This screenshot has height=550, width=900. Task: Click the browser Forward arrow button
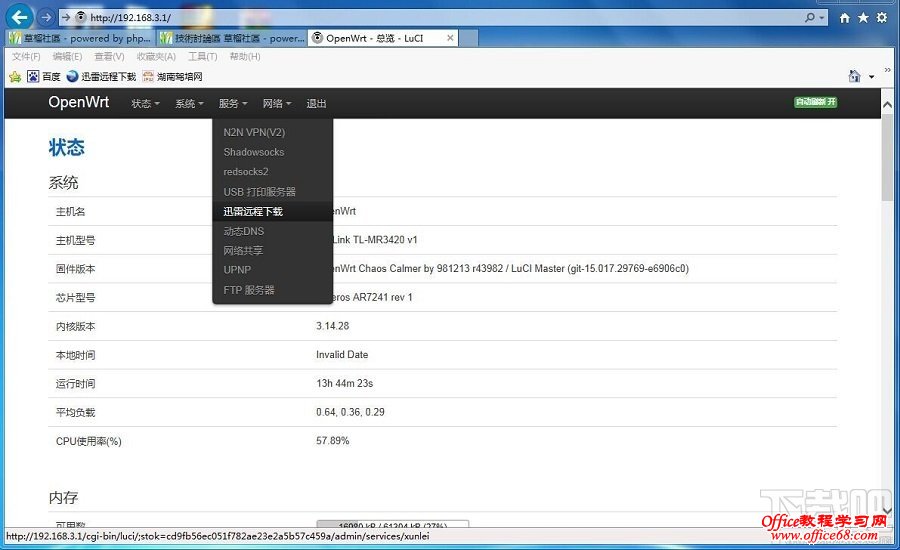point(46,17)
